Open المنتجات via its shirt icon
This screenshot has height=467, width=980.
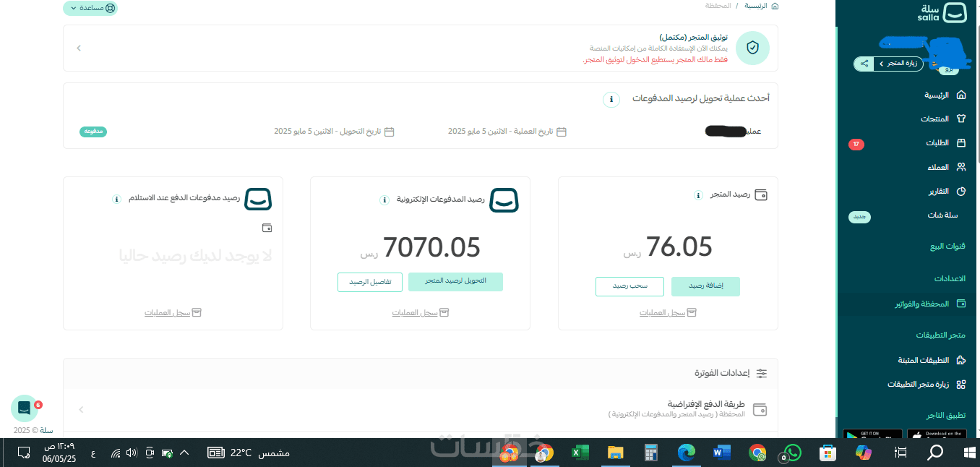(x=961, y=119)
